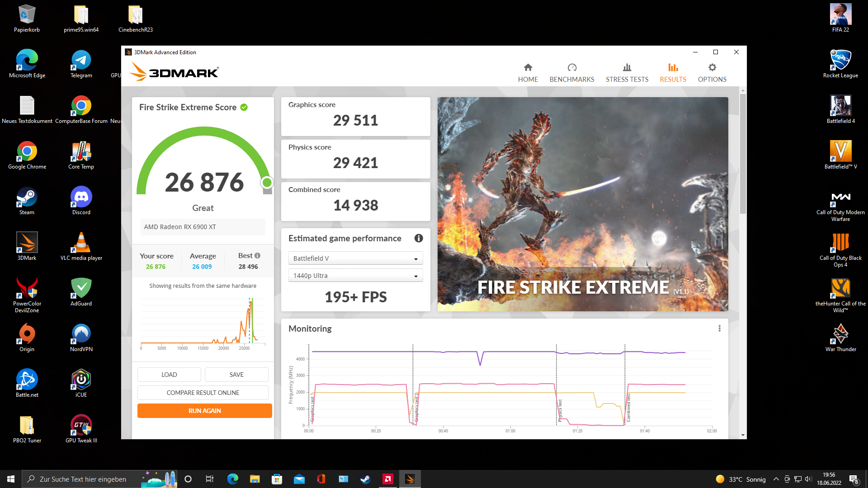This screenshot has width=868, height=488.
Task: Click the taskbar search input field
Action: coord(99,479)
